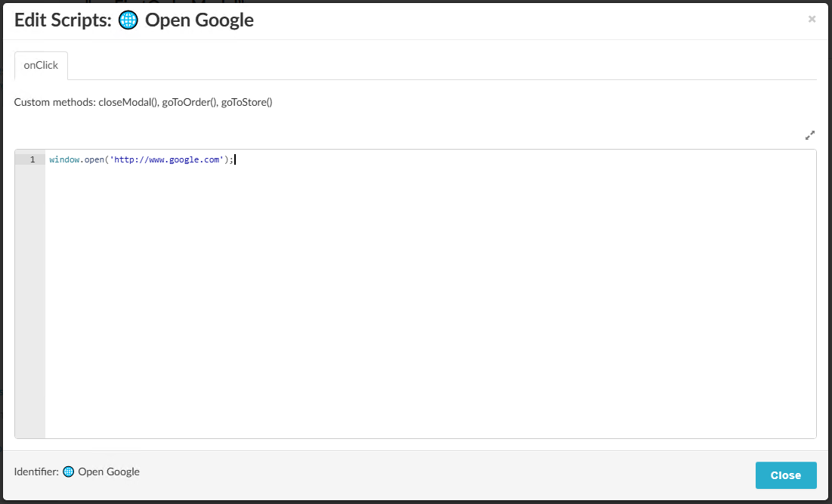
Task: Click the Open Google identifier text in footer
Action: (111, 471)
